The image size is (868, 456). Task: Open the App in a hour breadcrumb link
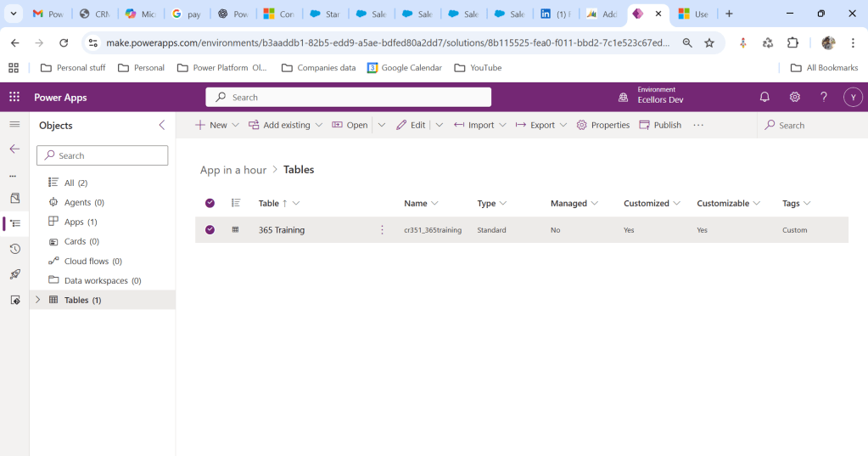click(233, 170)
